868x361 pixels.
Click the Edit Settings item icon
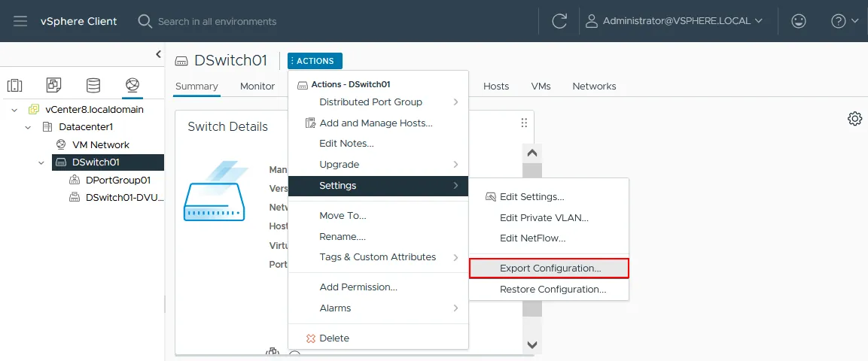(x=491, y=197)
